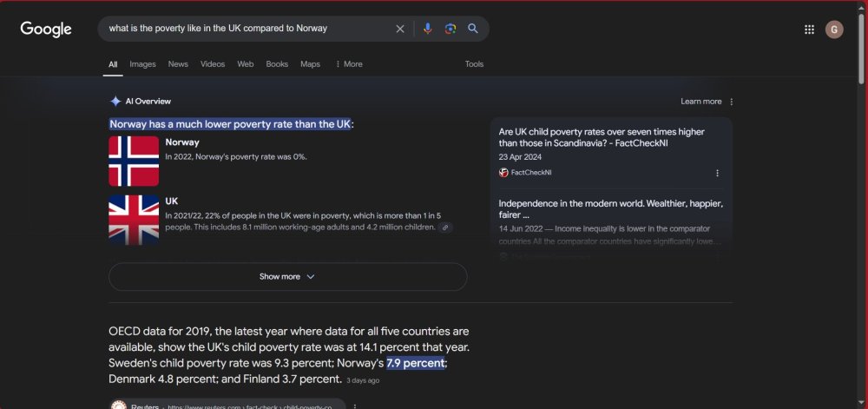
Task: Click the 'In 2022, Norway's poverty rate was 0%' text
Action: (x=236, y=156)
